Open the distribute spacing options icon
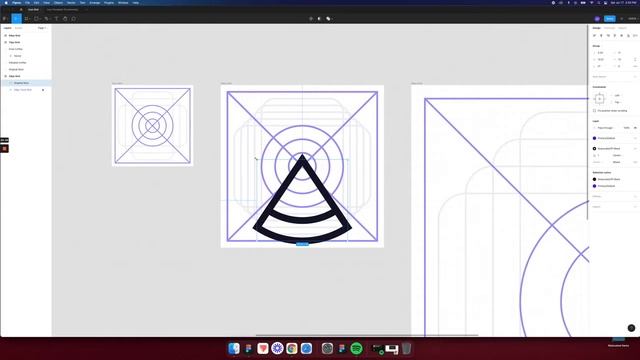 click(635, 36)
